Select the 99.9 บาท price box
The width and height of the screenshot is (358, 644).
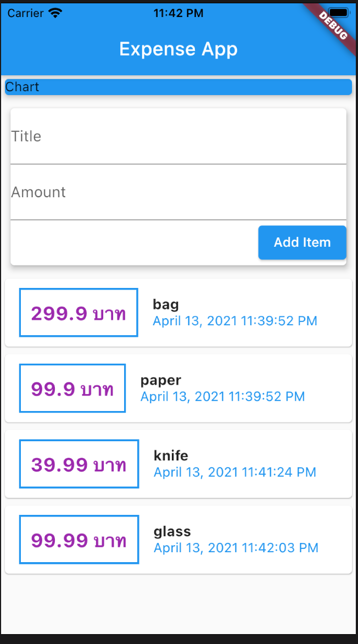tap(72, 388)
